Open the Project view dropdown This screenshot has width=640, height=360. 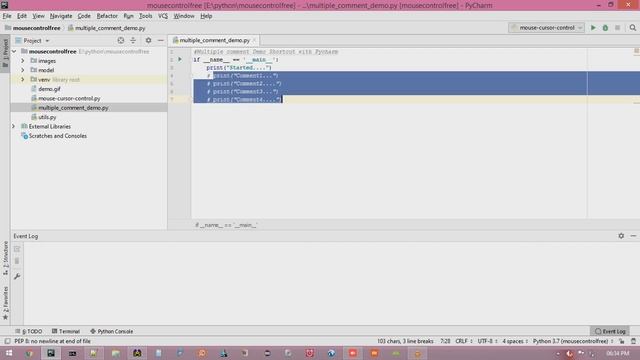pos(33,41)
